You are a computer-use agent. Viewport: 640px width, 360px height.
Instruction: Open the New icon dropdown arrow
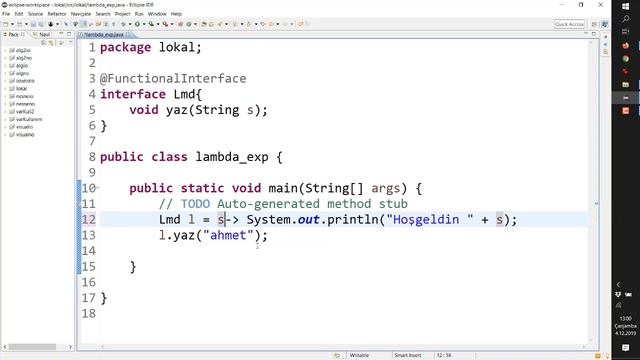coord(12,24)
